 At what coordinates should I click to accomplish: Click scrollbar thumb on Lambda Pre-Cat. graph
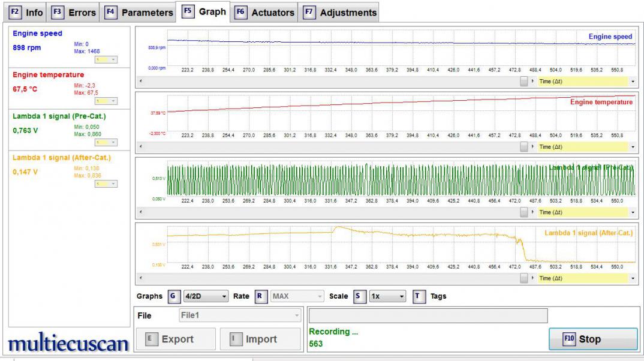coord(523,212)
